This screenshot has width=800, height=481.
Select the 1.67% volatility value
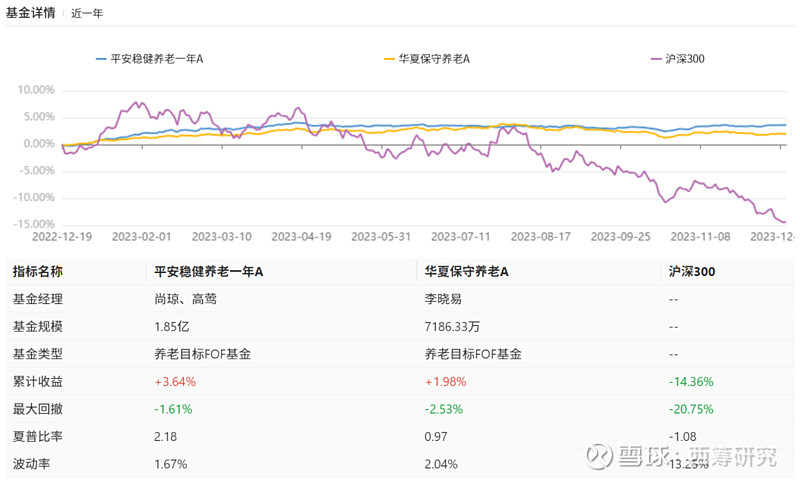point(170,464)
